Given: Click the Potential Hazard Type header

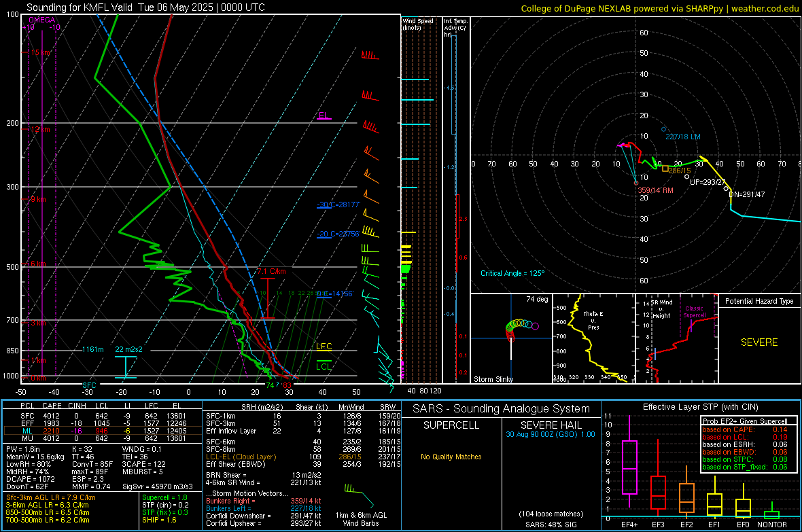Looking at the screenshot, I should 759,301.
